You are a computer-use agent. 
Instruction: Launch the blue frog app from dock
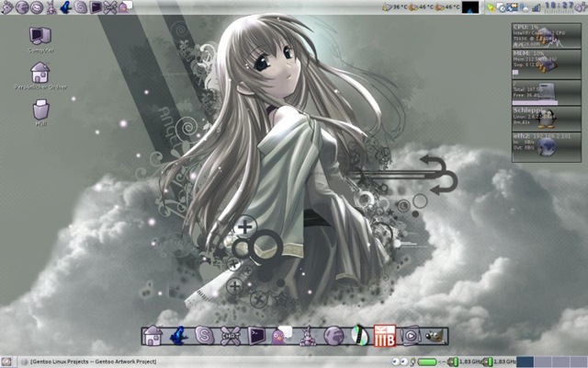[178, 336]
